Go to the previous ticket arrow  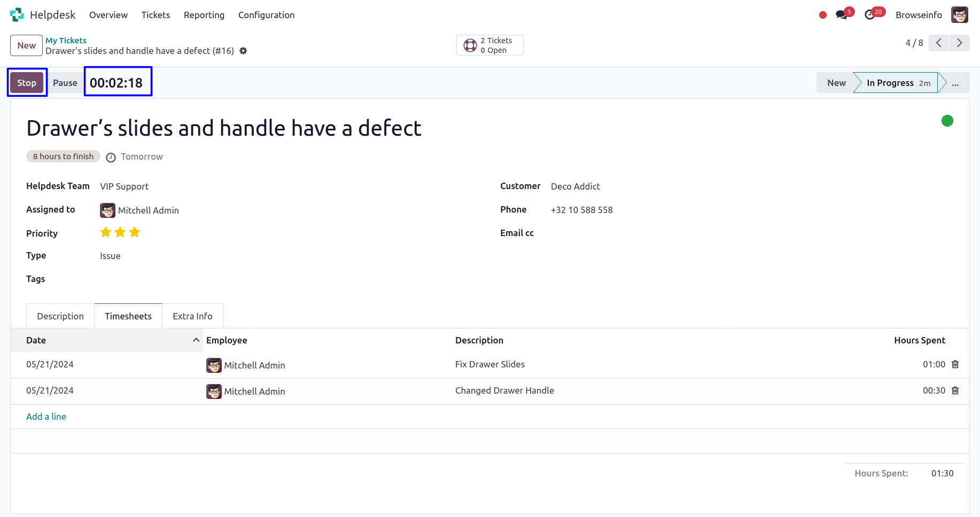[939, 43]
